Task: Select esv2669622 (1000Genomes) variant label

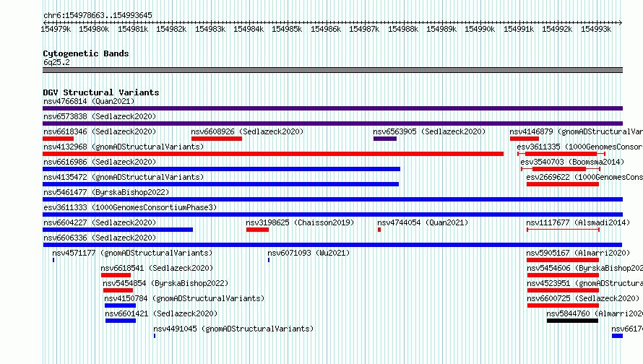Action: 584,177
